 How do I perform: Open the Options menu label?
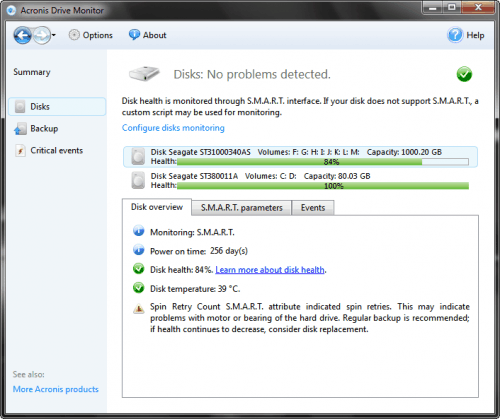coord(98,35)
